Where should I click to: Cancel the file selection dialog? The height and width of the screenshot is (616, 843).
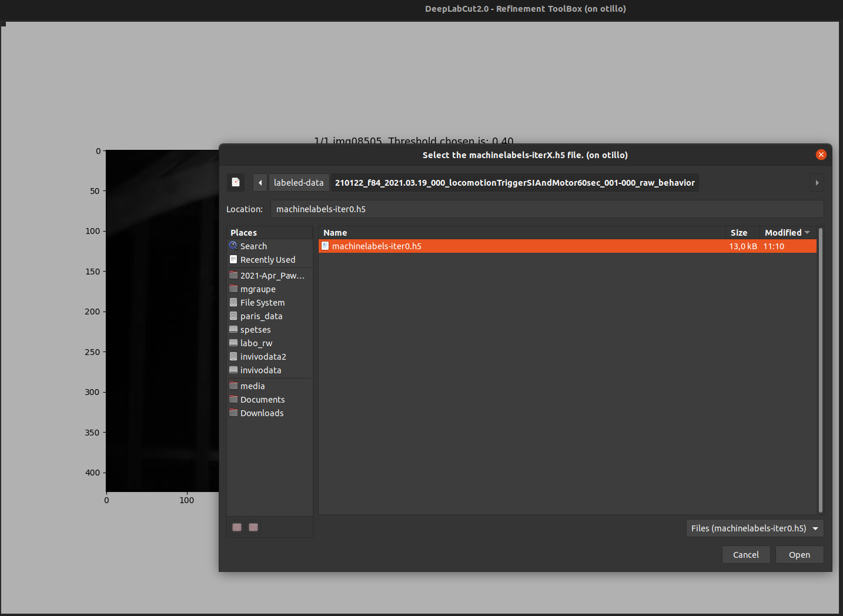tap(745, 554)
